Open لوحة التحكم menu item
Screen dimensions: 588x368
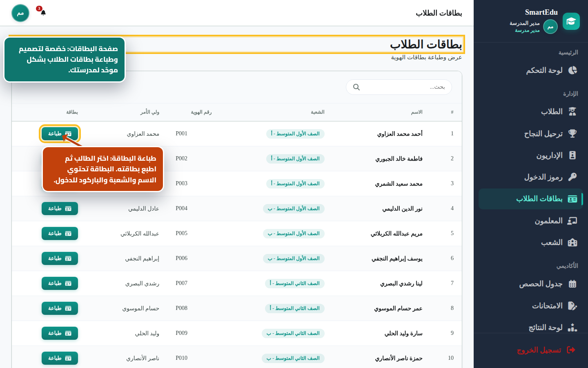click(x=531, y=70)
